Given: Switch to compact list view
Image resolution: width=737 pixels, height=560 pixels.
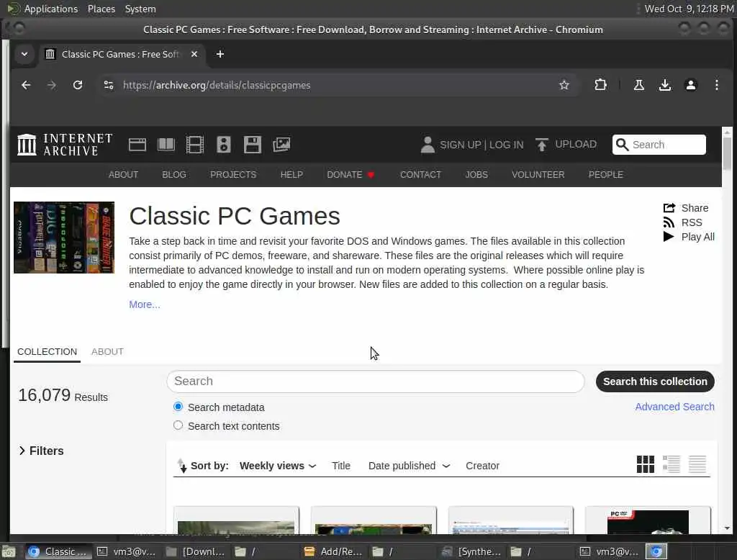Looking at the screenshot, I should click(697, 464).
